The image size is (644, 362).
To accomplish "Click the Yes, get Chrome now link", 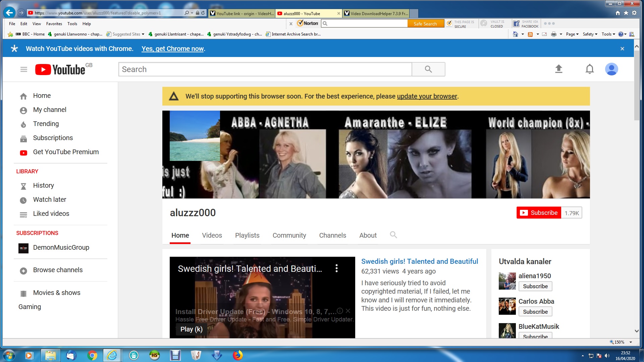I will (173, 49).
